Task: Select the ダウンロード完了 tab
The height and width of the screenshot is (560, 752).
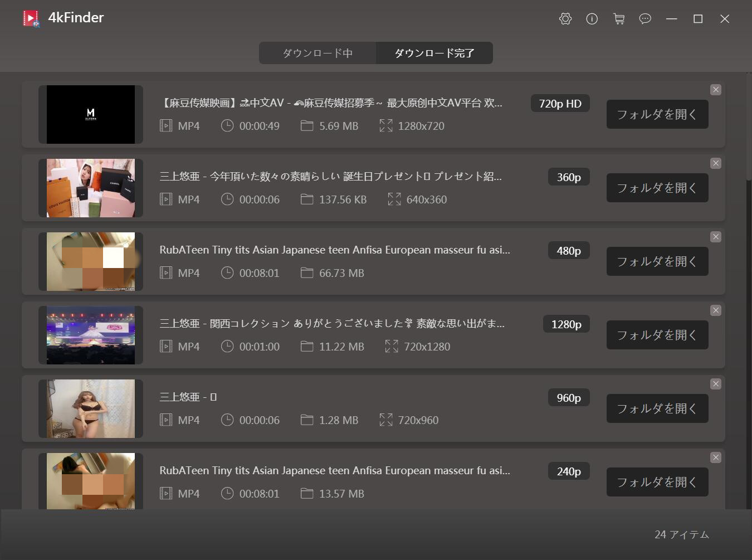Action: pyautogui.click(x=434, y=53)
